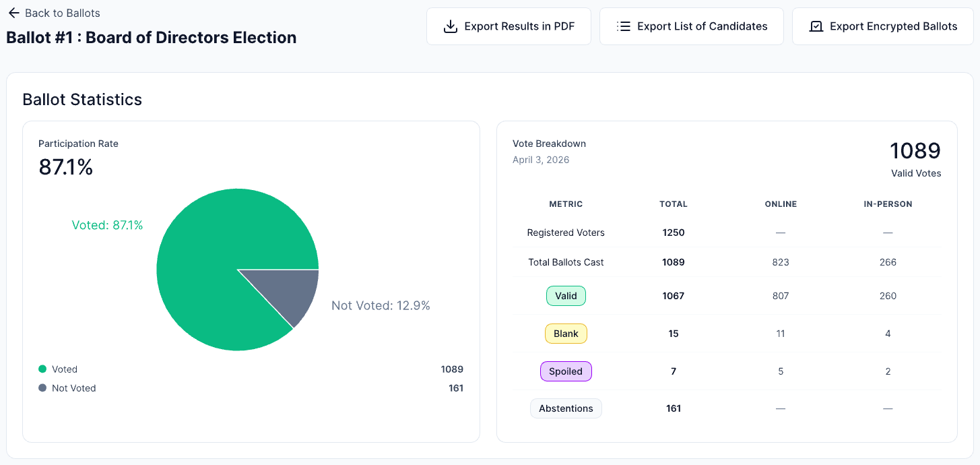
Task: Click the Total column header
Action: [x=674, y=204]
